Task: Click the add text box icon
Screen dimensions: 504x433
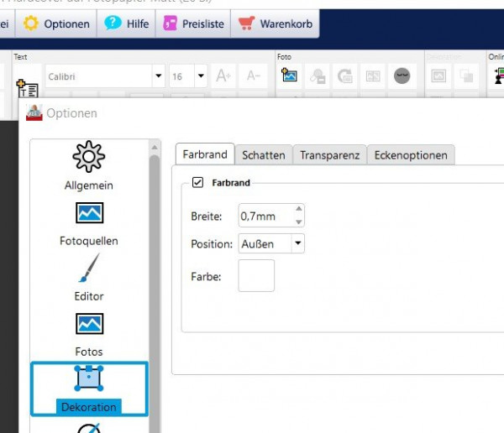Action: pos(28,88)
